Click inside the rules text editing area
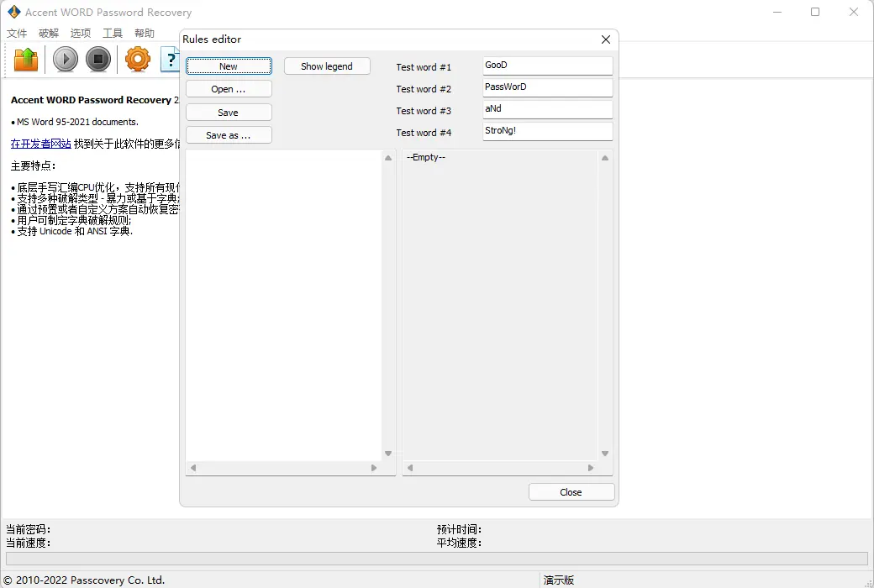874x588 pixels. point(284,306)
